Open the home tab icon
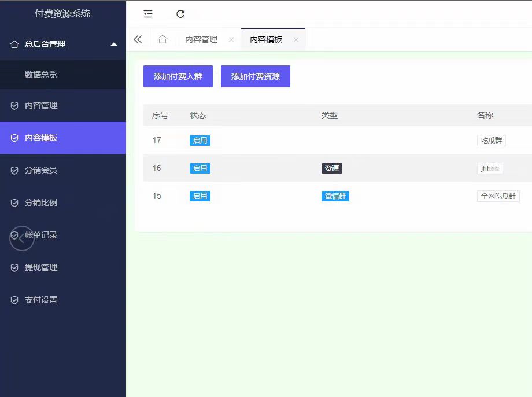 point(162,39)
